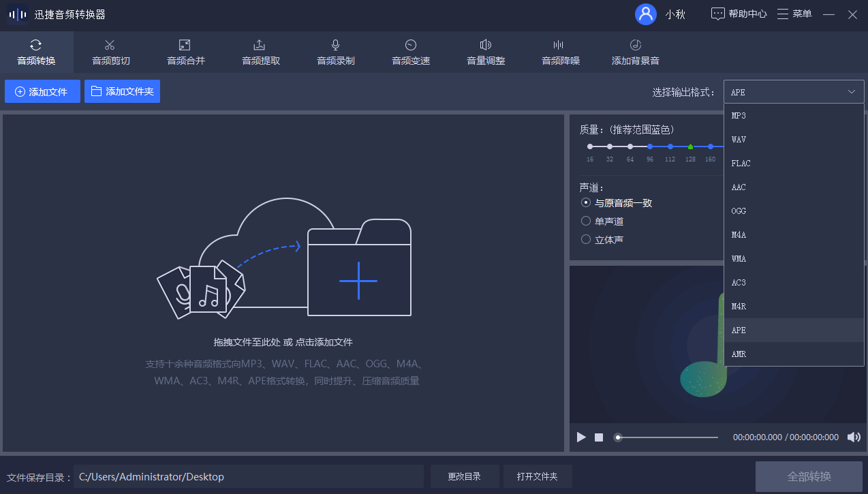
Task: Choose WAV output format
Action: [x=794, y=140]
